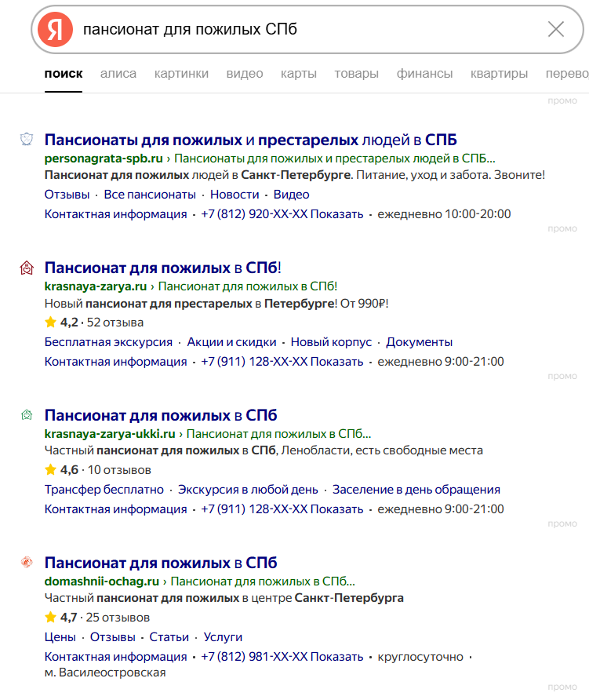
Task: Open the domashnii-ochag.ru domain link
Action: click(x=102, y=582)
